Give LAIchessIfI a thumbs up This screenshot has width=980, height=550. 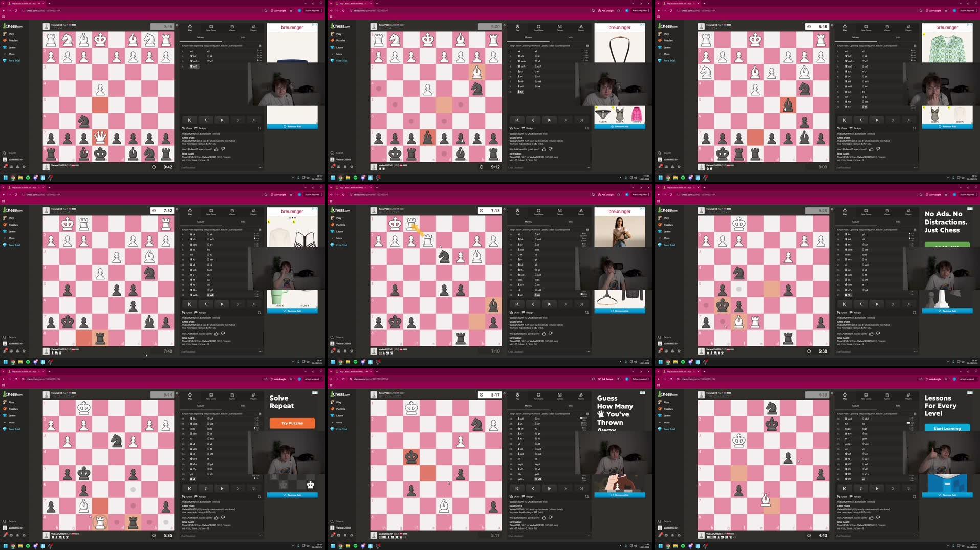click(216, 149)
